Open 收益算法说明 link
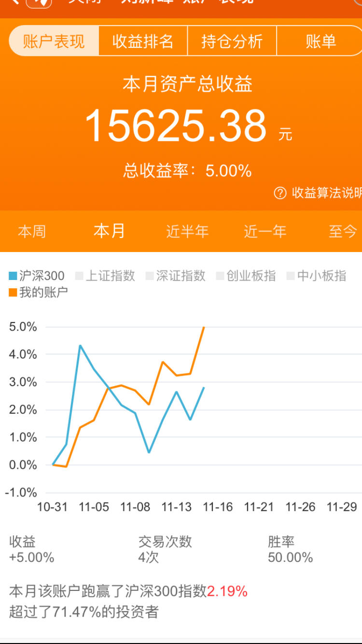 pos(327,193)
